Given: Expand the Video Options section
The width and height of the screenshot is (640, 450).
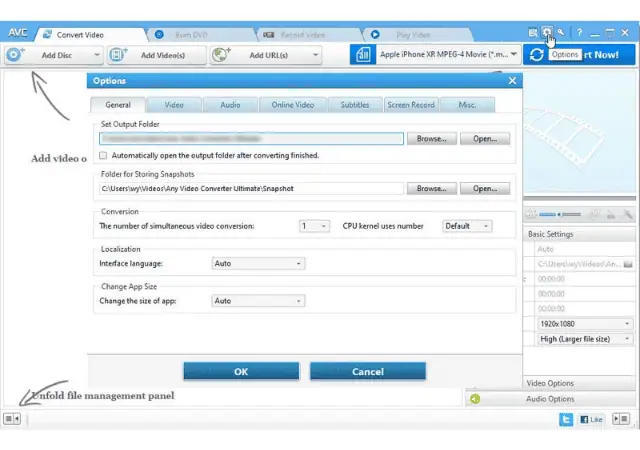Looking at the screenshot, I should (579, 383).
